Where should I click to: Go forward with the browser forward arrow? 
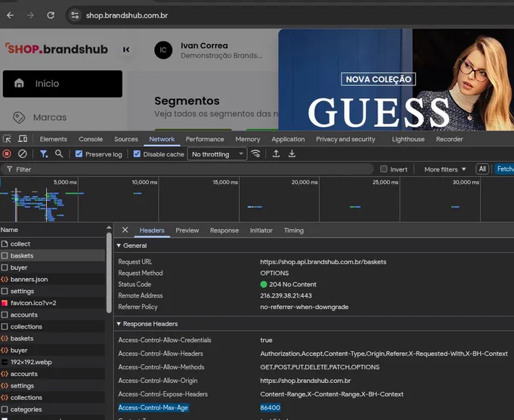[30, 15]
